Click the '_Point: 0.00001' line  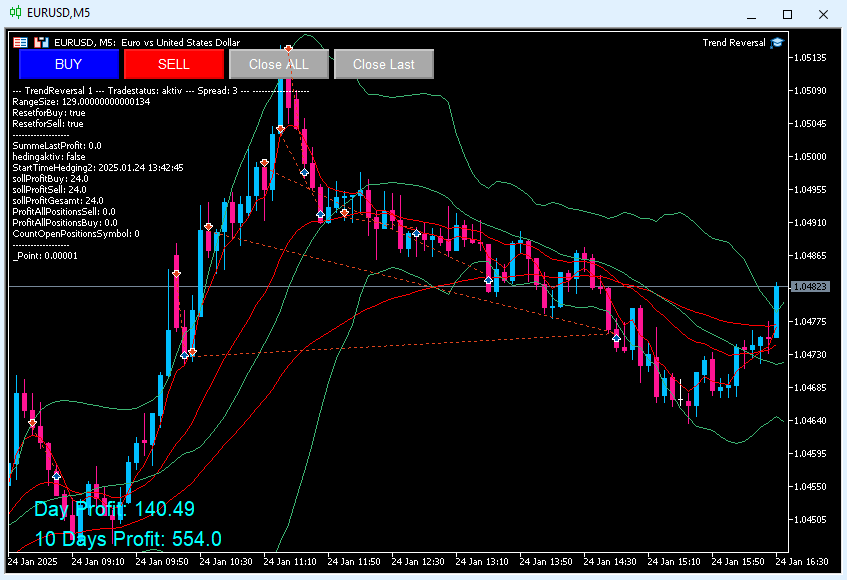coord(45,255)
